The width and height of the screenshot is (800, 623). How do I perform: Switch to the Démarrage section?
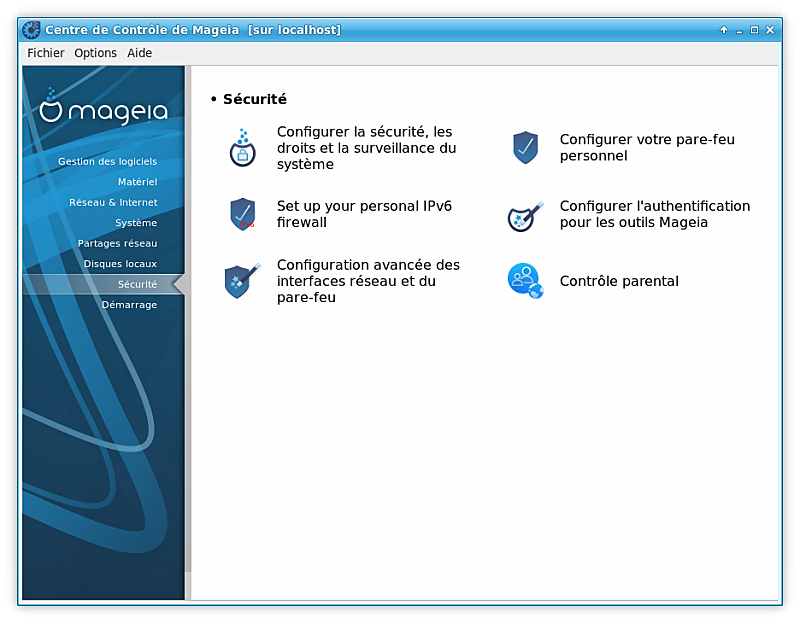click(x=130, y=305)
